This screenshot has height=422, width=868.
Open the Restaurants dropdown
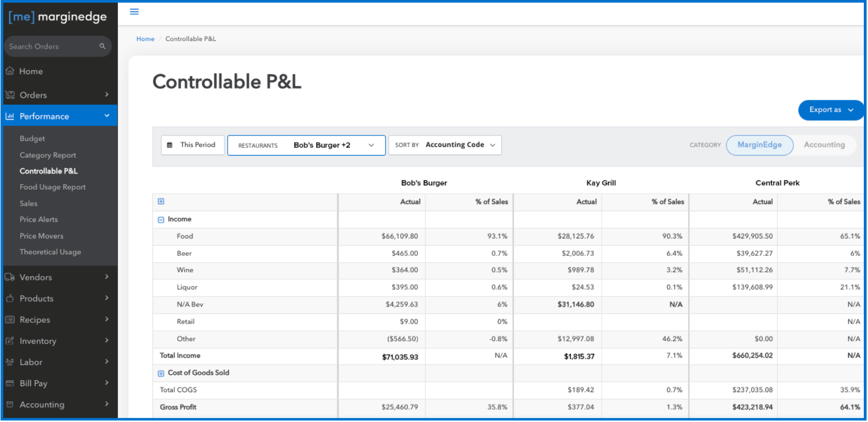click(306, 145)
